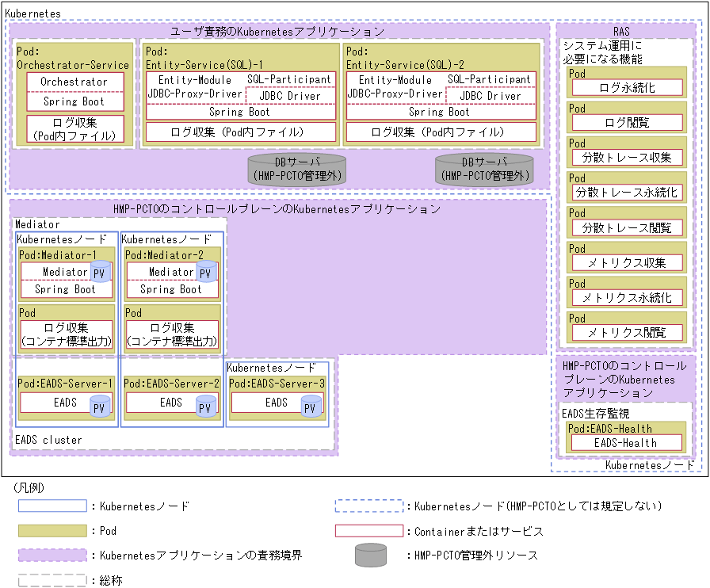This screenshot has width=710, height=588.
Task: Click the Orchestrator container box
Action: [74, 80]
